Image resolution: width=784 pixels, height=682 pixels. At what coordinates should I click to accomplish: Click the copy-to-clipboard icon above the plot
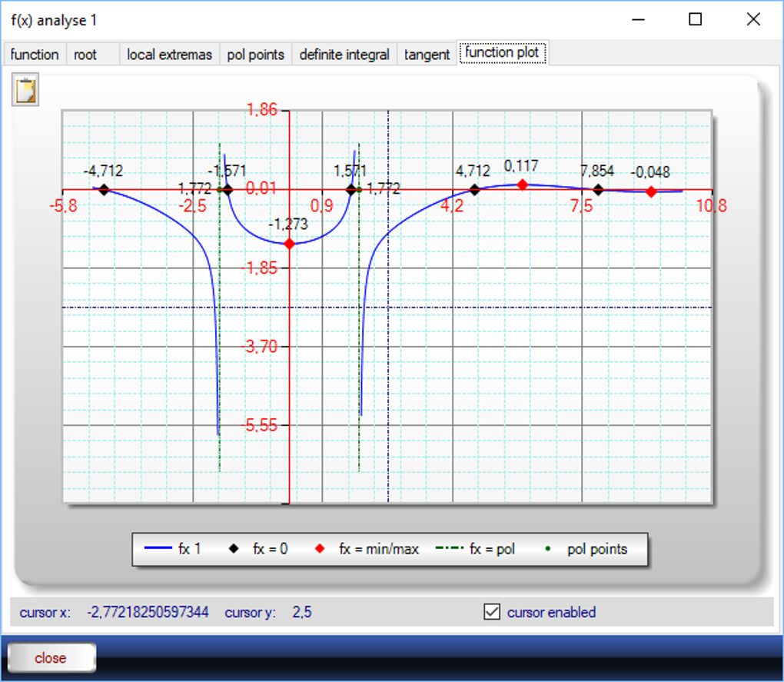[25, 90]
